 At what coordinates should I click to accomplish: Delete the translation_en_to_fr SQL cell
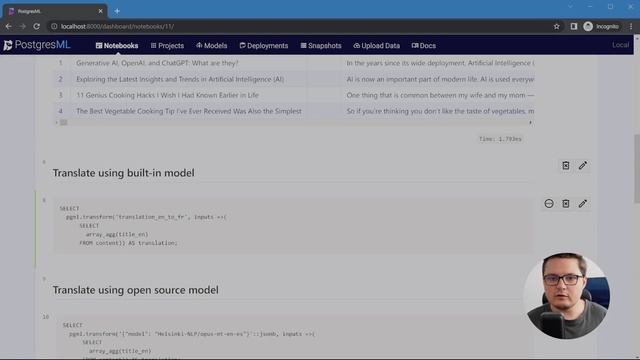click(565, 203)
